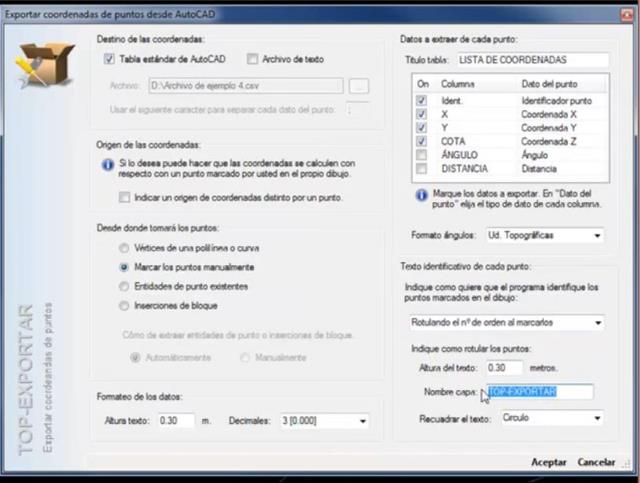Image resolution: width=640 pixels, height=483 pixels.
Task: Uncheck the Ident. column checkbox
Action: point(421,100)
